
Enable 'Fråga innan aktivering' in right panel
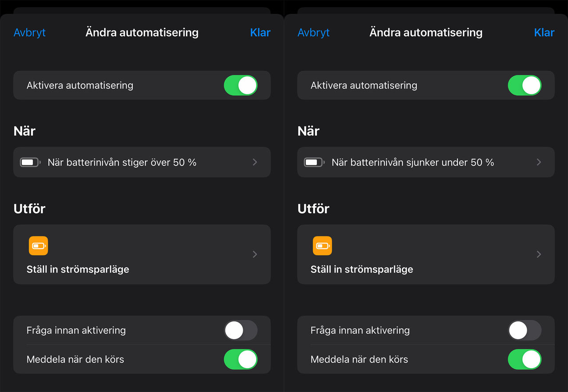click(x=525, y=330)
